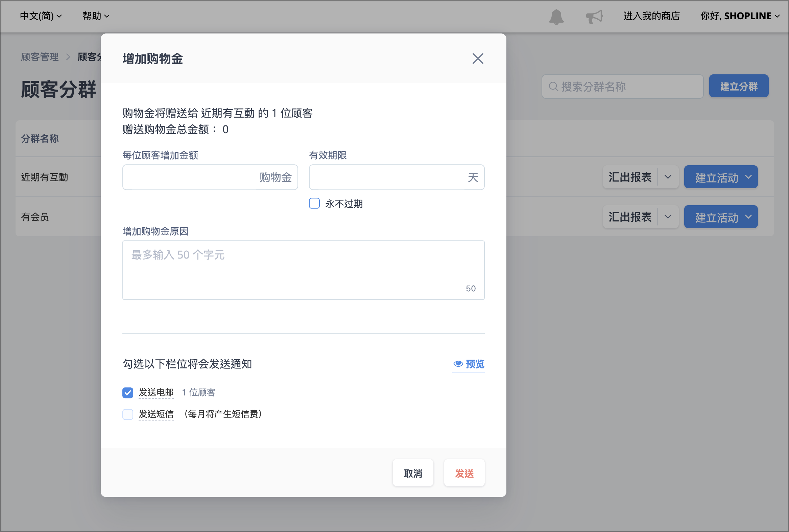Click the eye icon next to 预览

point(458,364)
